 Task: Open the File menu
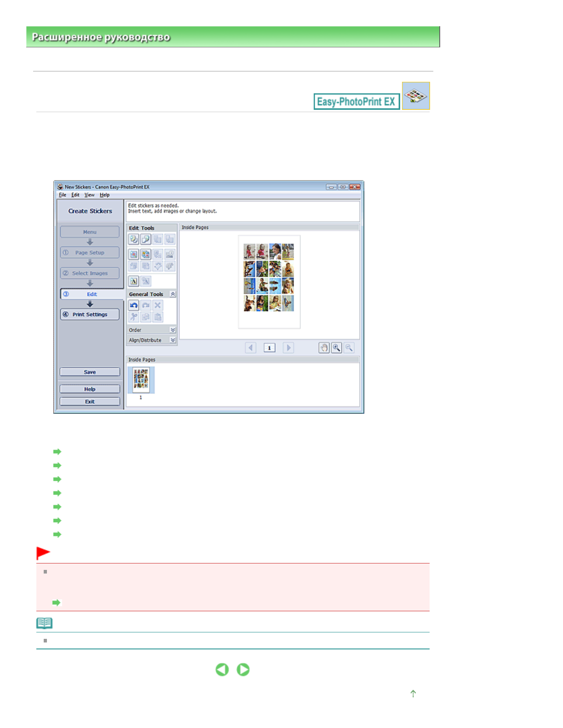(62, 195)
